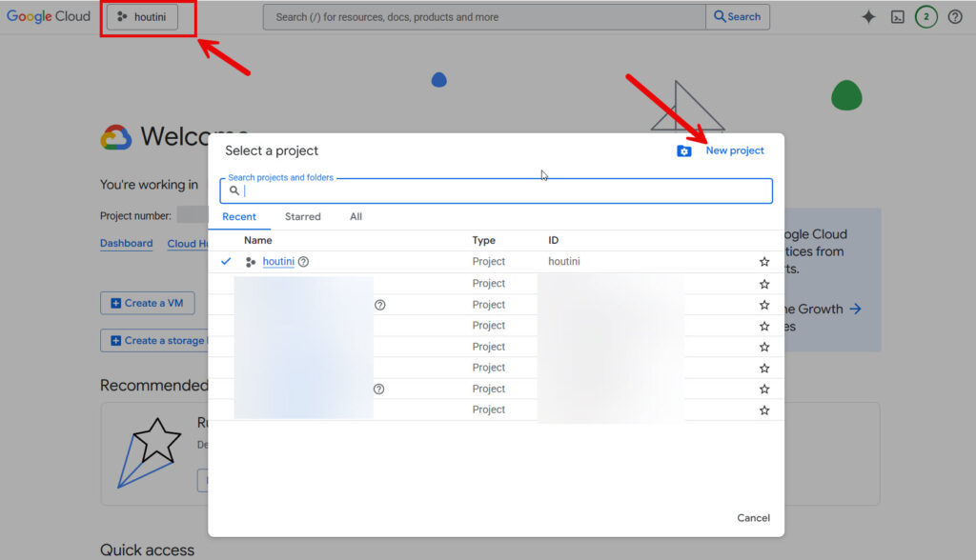The height and width of the screenshot is (560, 976).
Task: Star the fifth project row
Action: click(764, 347)
